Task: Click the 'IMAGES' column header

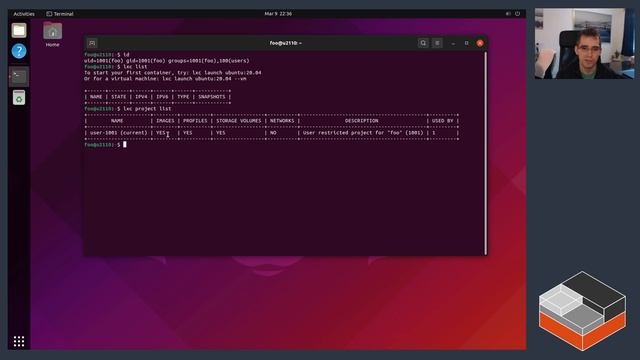Action: [x=165, y=121]
